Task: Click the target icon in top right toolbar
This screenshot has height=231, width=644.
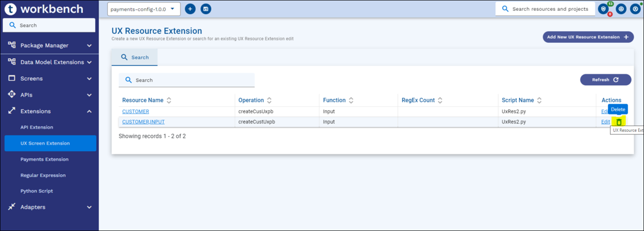Action: click(x=621, y=9)
